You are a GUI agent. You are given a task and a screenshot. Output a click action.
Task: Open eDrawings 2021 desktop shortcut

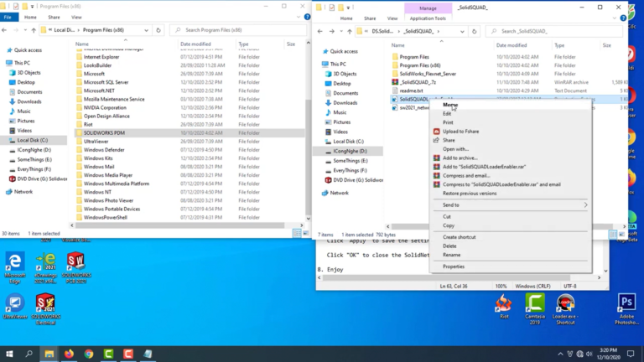(45, 267)
